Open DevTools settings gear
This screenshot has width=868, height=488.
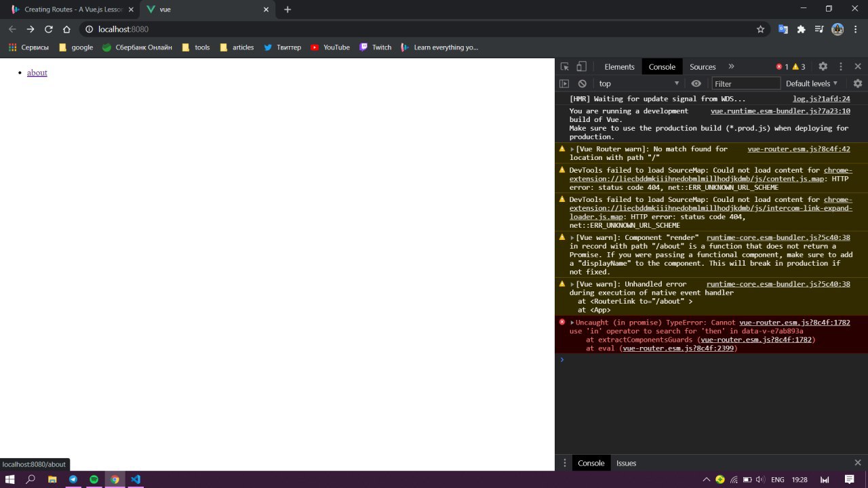click(823, 66)
